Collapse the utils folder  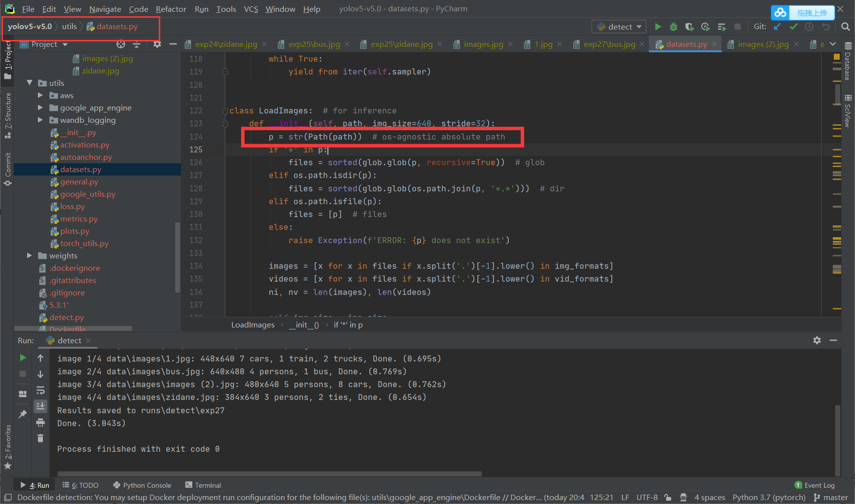pyautogui.click(x=30, y=83)
